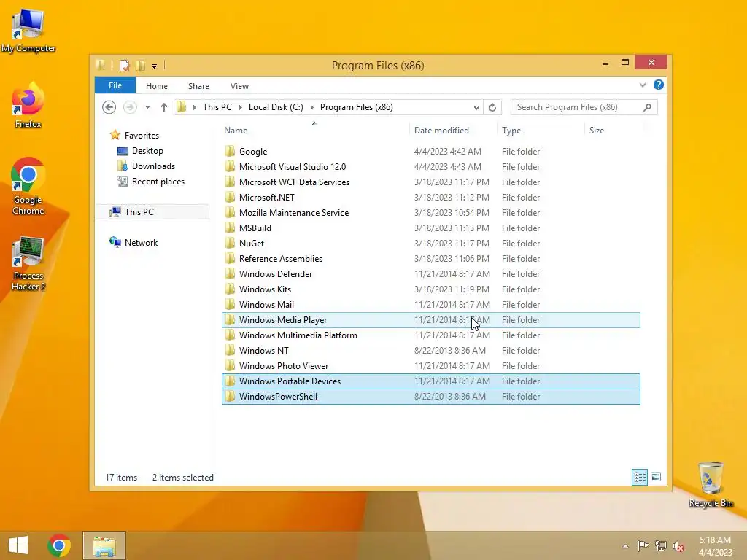Click the muted volume tray icon
The width and height of the screenshot is (747, 560).
point(678,546)
